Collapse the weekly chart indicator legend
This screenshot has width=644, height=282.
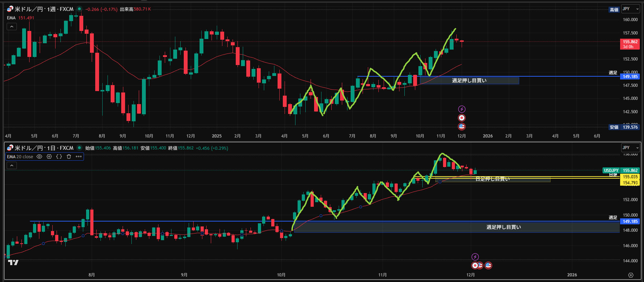pos(12,27)
